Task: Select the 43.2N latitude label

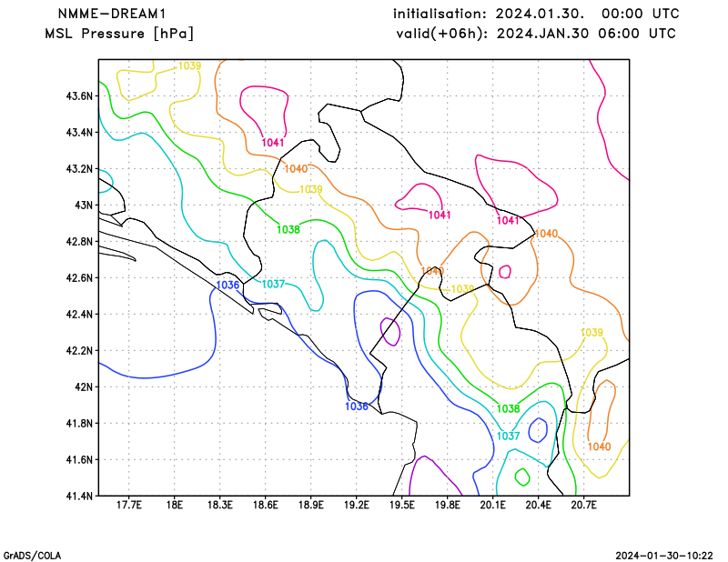Action: [79, 169]
